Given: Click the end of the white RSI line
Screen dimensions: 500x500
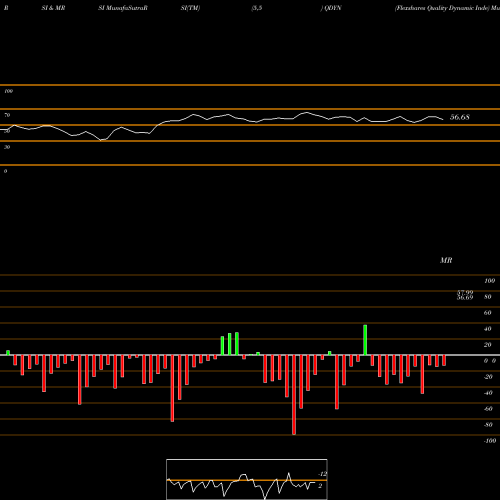Looking at the screenshot, I should coord(443,119).
